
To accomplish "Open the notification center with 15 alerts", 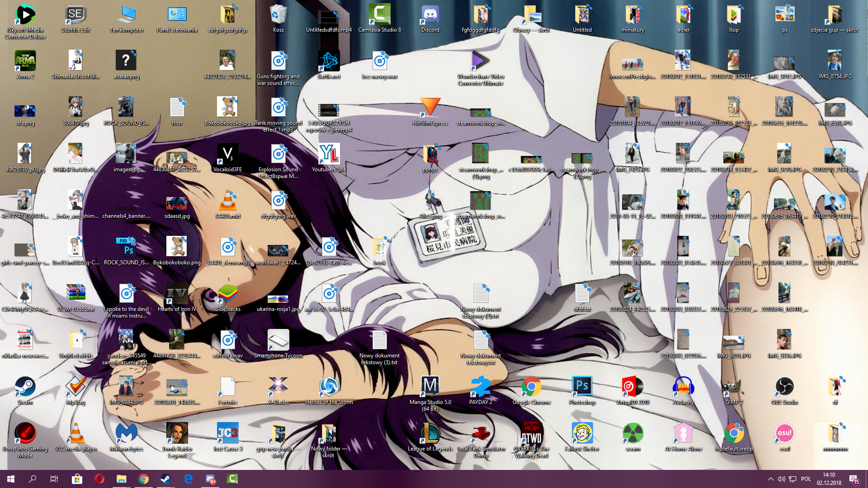I will coord(854,479).
